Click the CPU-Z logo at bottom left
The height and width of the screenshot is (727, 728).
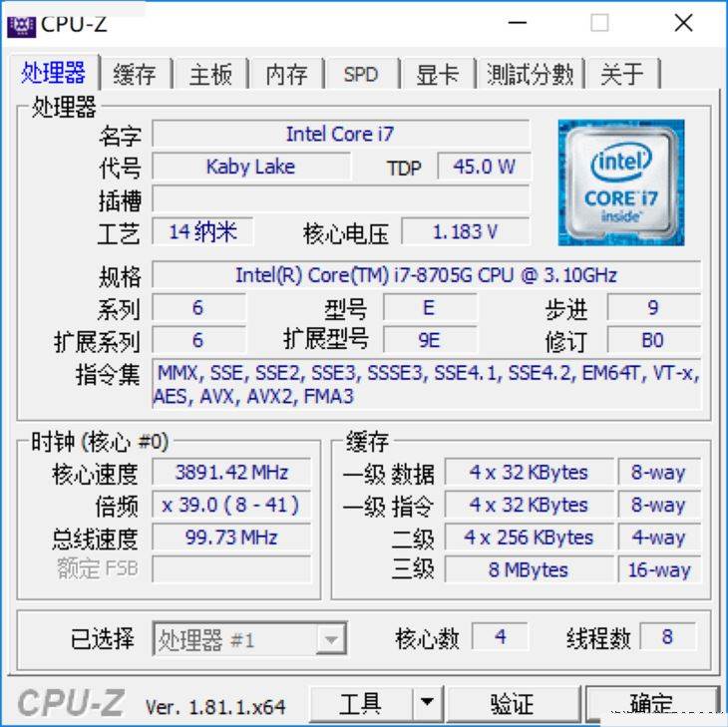click(x=71, y=702)
